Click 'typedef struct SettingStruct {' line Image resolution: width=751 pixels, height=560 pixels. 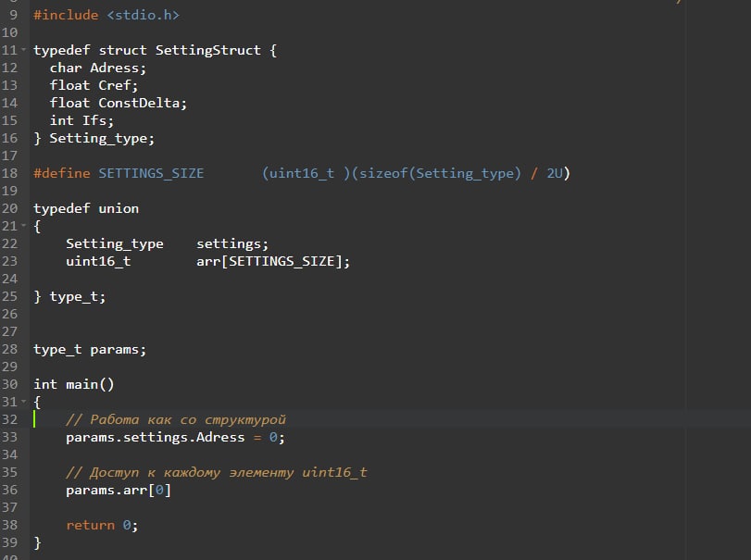point(155,50)
